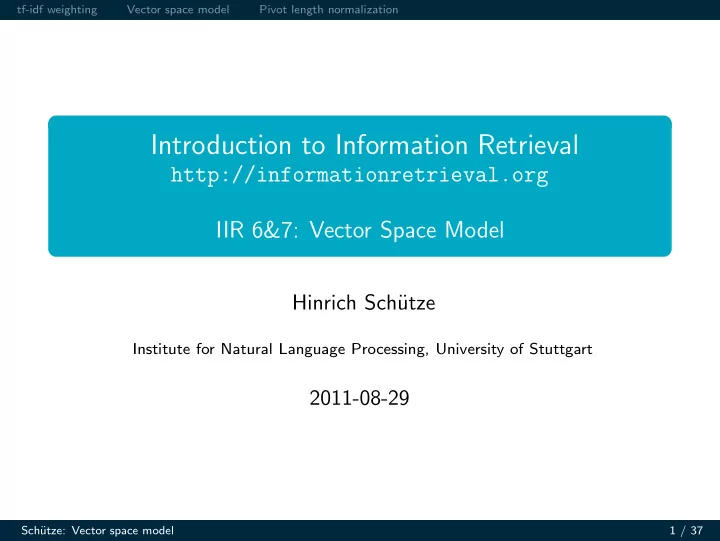
Task: Open the informationretrieval.org link
Action: coord(360,175)
